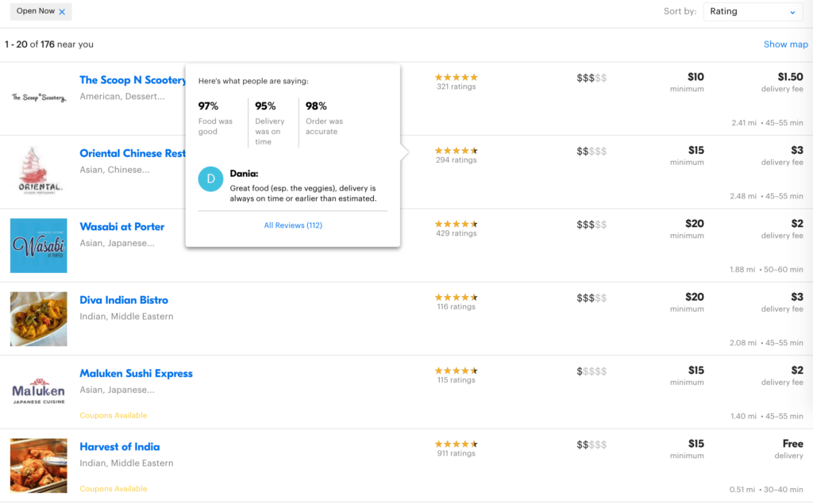This screenshot has height=504, width=813.
Task: Click Coupons Available under Maluken Sushi Express
Action: (113, 415)
